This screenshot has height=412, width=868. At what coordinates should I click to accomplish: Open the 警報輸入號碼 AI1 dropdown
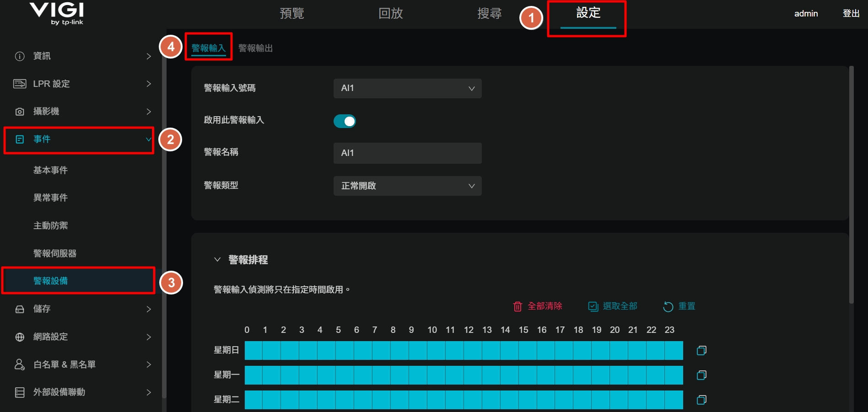point(407,88)
